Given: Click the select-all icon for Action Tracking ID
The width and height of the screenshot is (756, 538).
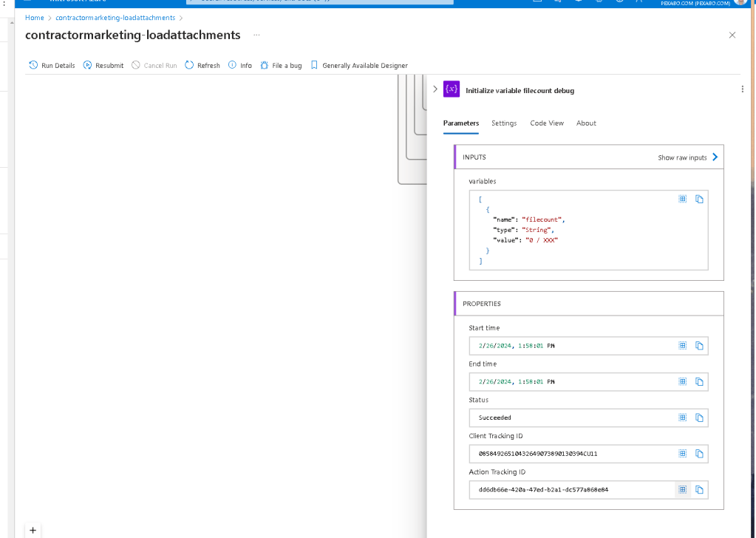Looking at the screenshot, I should [682, 489].
